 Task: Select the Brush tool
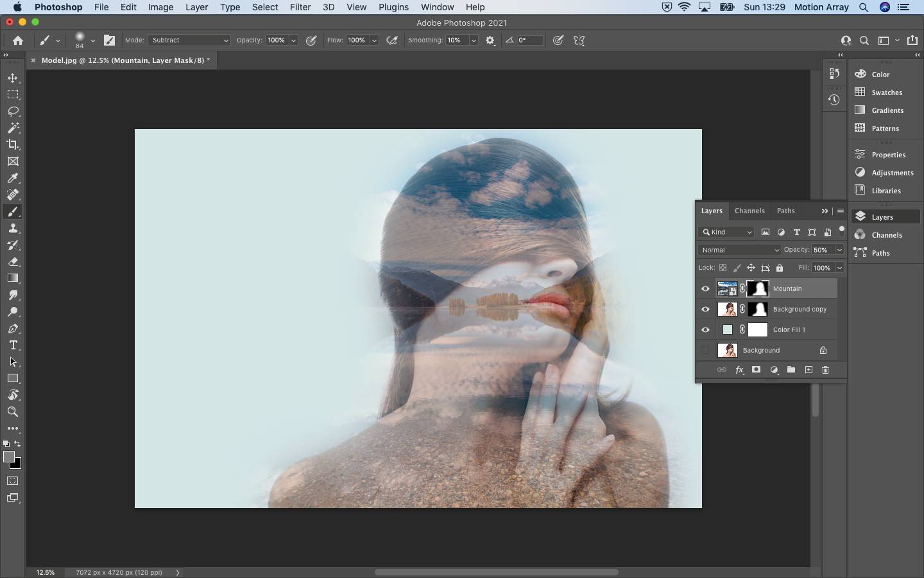point(13,212)
